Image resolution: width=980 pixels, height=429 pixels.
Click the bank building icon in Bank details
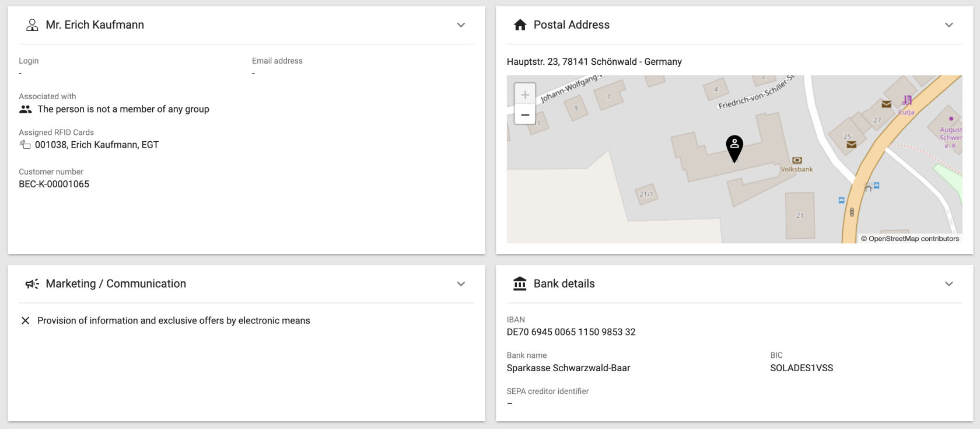[x=520, y=284]
